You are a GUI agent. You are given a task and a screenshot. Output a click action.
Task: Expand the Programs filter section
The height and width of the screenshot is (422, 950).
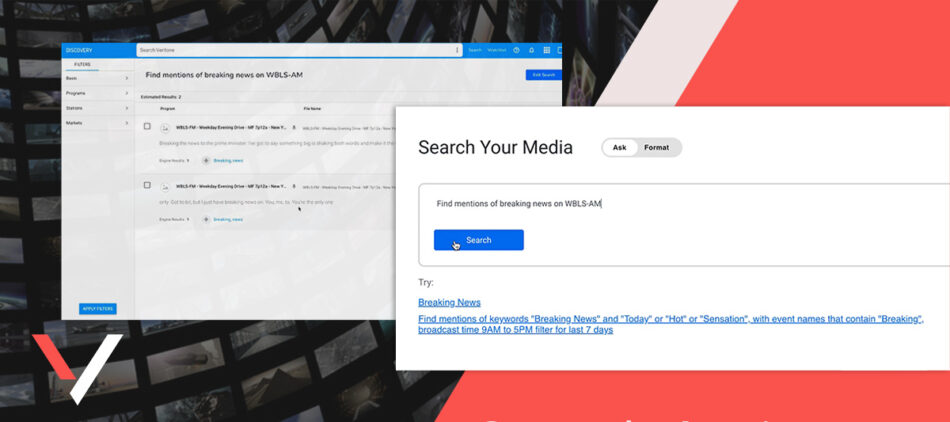point(98,93)
